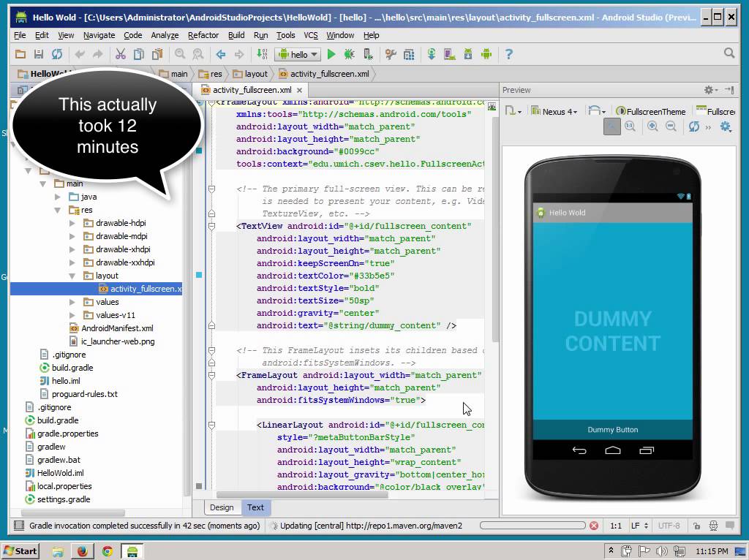This screenshot has height=560, width=749.
Task: Zoom in the layout preview
Action: (652, 126)
